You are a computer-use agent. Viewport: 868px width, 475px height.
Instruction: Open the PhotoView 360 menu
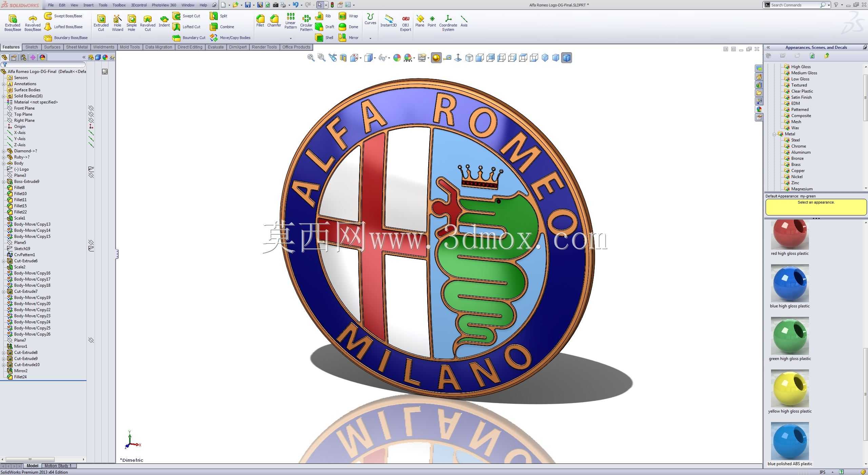click(164, 5)
